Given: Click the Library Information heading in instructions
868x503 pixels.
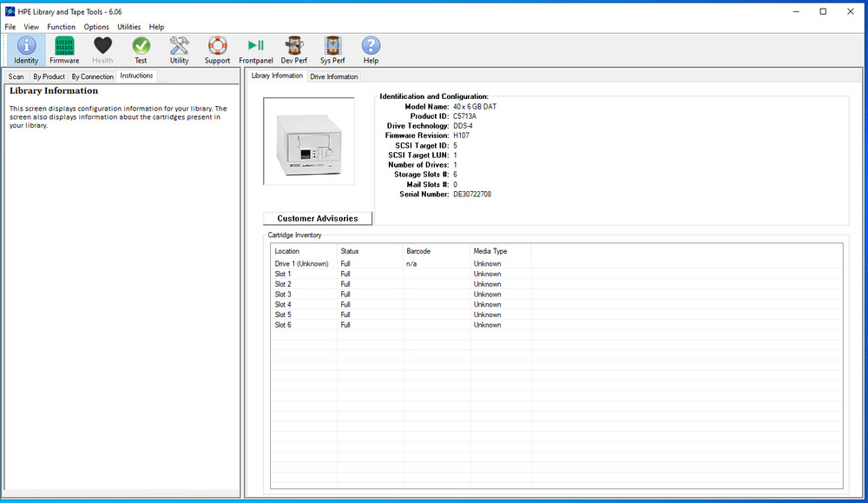Looking at the screenshot, I should point(54,91).
